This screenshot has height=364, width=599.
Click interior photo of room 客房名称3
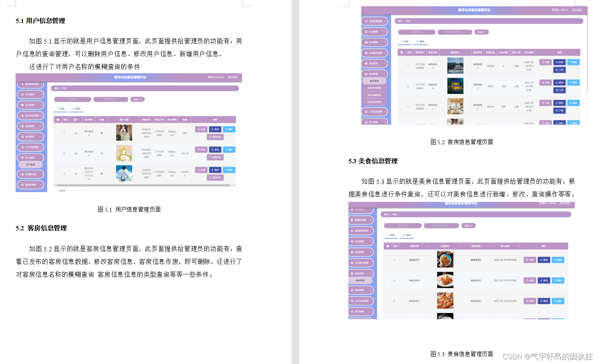click(455, 106)
